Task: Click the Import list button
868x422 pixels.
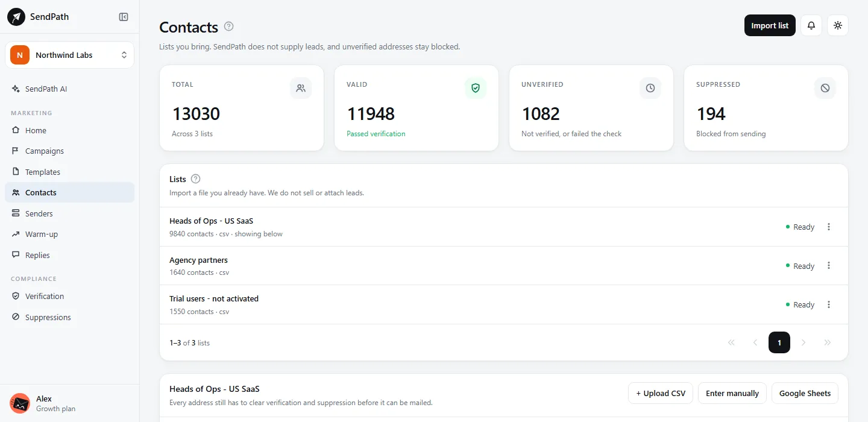Action: pyautogui.click(x=770, y=25)
